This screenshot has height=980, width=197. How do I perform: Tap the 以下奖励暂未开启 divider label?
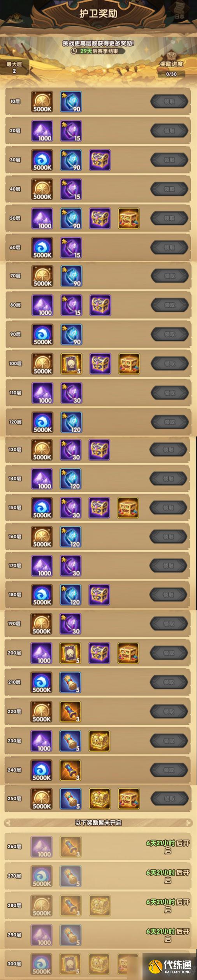click(98, 823)
